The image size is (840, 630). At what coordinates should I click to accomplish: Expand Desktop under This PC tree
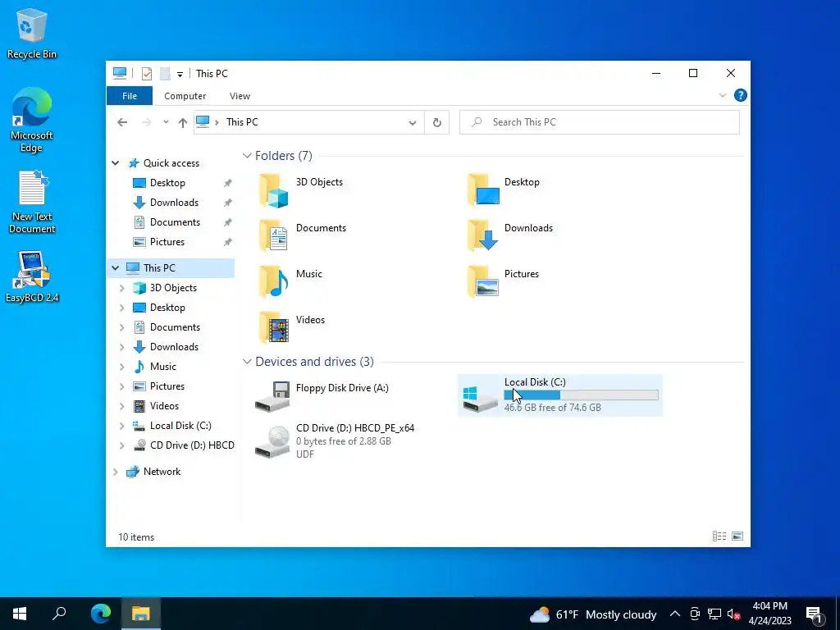click(x=121, y=308)
